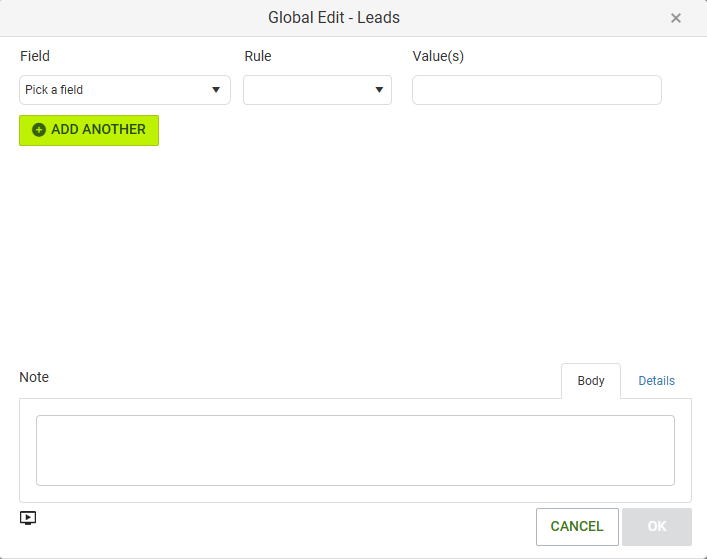Viewport: 707px width, 559px height.
Task: Click the Rule column label
Action: [x=258, y=56]
